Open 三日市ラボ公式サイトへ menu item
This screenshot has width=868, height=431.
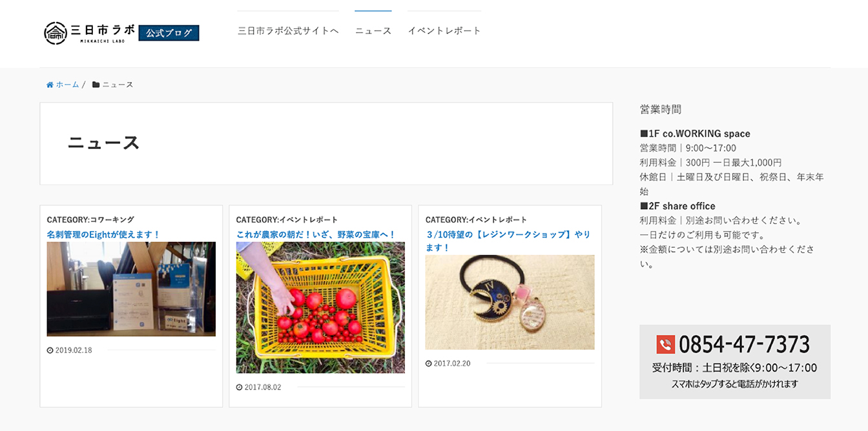pyautogui.click(x=288, y=30)
